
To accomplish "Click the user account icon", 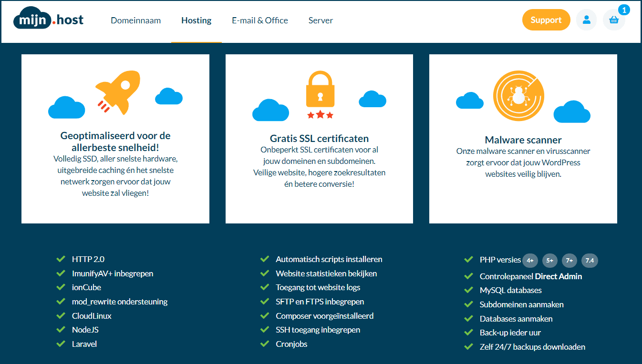I will click(x=586, y=20).
